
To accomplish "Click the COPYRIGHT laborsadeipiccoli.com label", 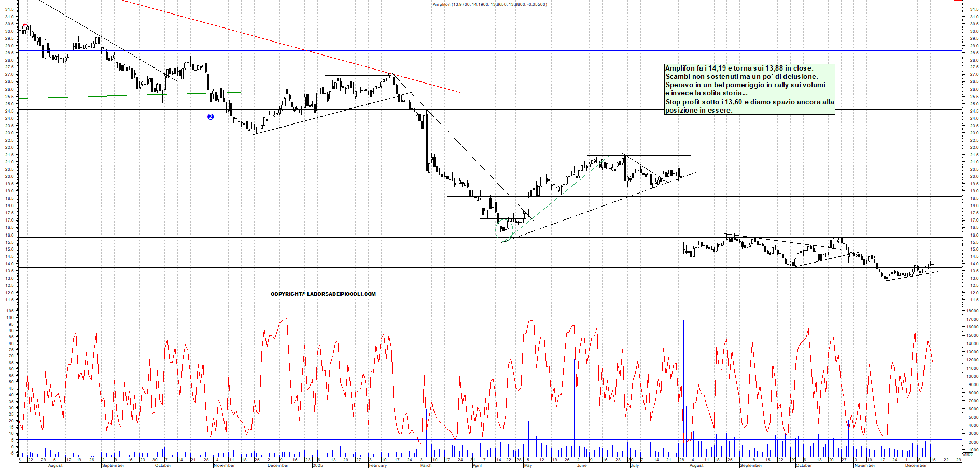I will tap(323, 294).
